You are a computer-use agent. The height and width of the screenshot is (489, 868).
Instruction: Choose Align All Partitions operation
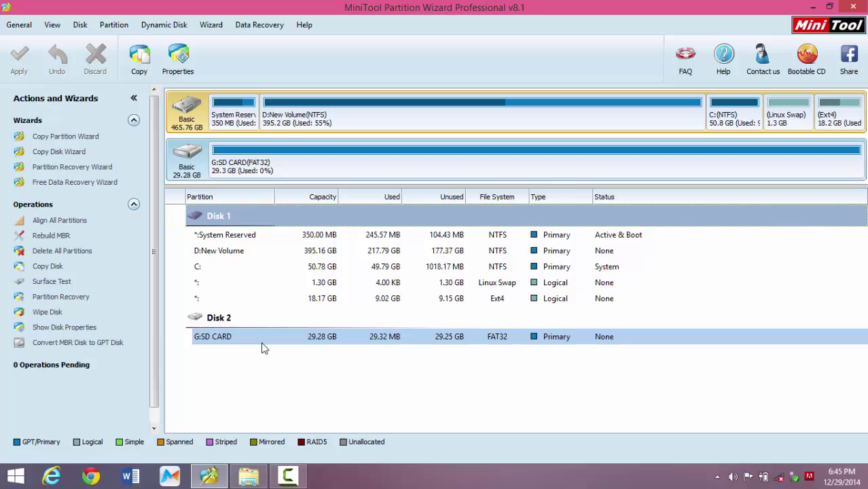click(x=60, y=220)
